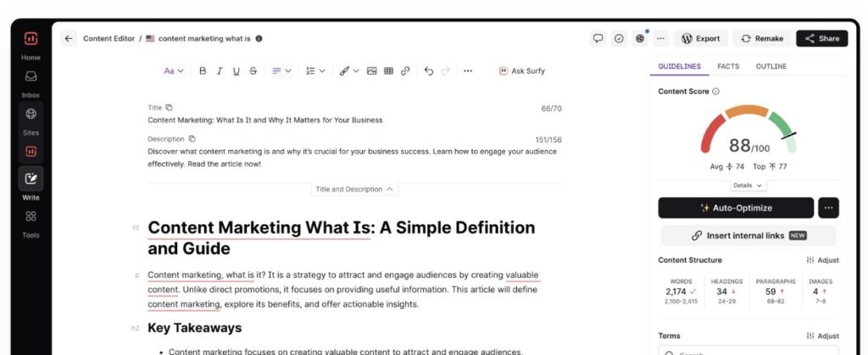Click into the Description text field
The height and width of the screenshot is (355, 868).
click(x=354, y=158)
